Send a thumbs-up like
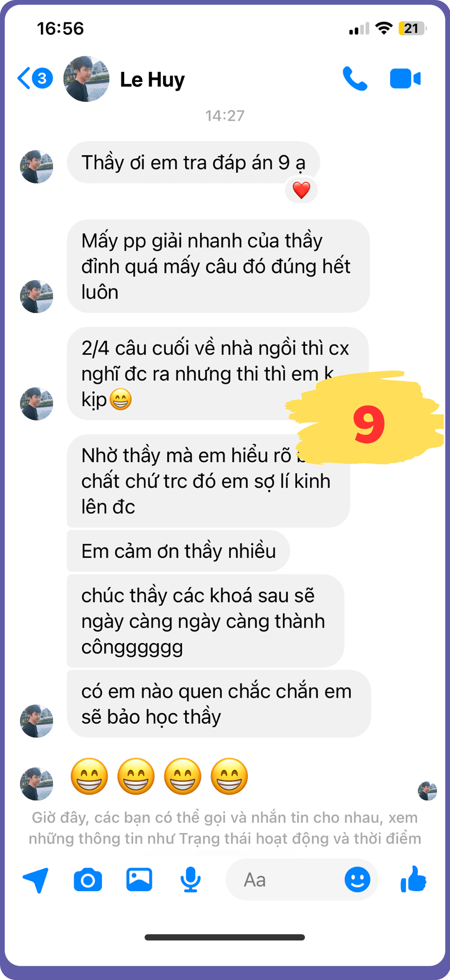The height and width of the screenshot is (980, 450). point(413,879)
